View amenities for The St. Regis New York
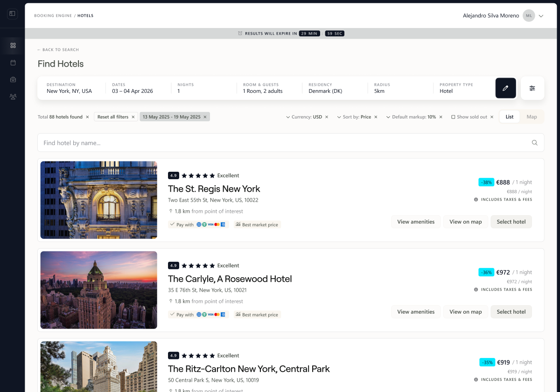The height and width of the screenshot is (392, 560). tap(416, 222)
